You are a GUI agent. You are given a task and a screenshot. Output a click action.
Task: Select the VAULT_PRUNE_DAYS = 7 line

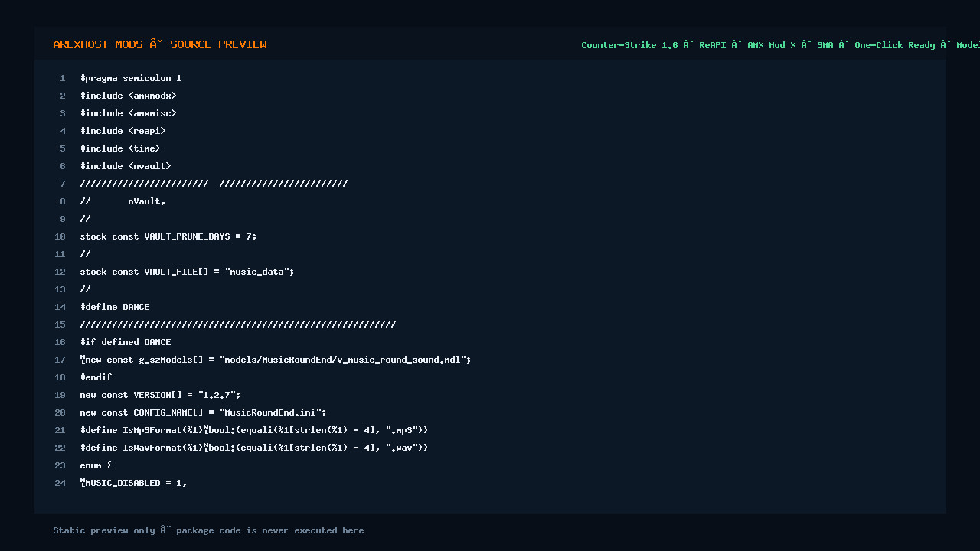click(168, 236)
